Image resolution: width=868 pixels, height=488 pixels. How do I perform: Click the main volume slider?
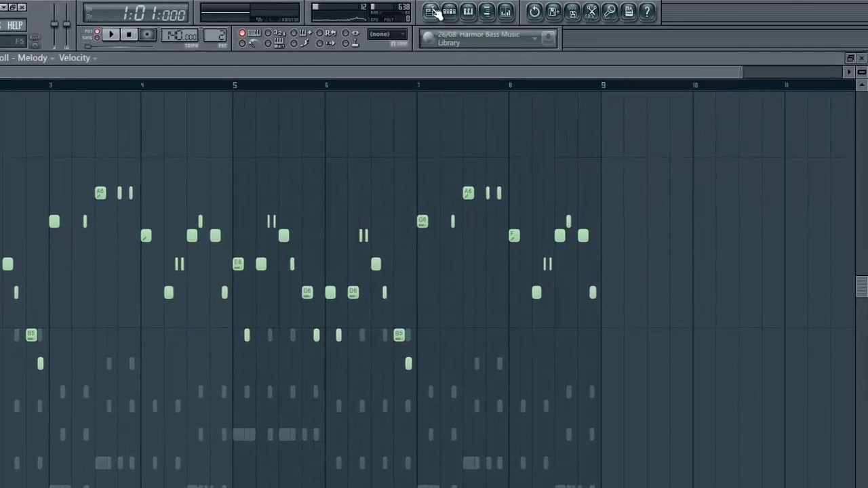pyautogui.click(x=54, y=26)
